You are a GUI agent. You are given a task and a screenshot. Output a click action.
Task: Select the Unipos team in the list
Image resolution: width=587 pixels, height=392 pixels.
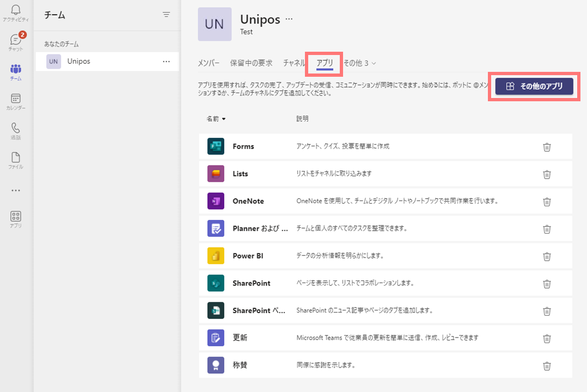(x=107, y=62)
